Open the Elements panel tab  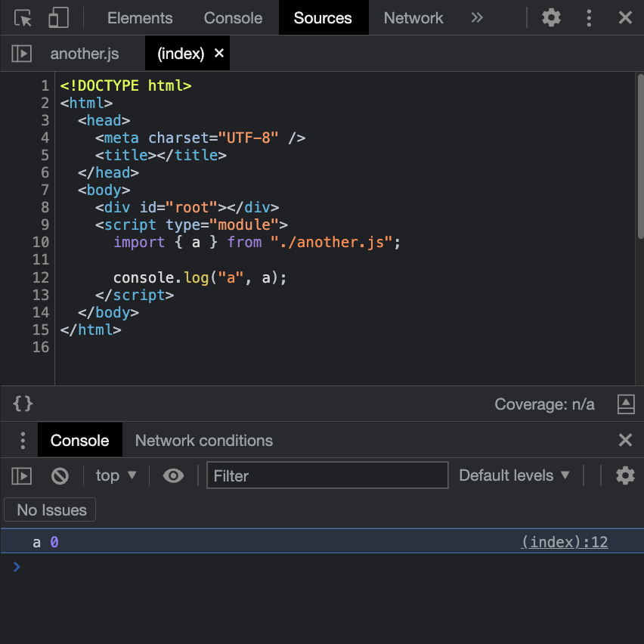(140, 18)
